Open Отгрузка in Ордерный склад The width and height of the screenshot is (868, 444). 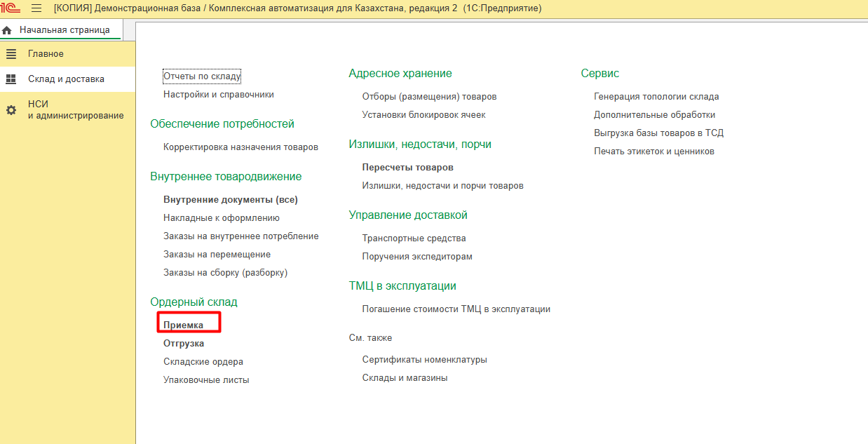184,344
